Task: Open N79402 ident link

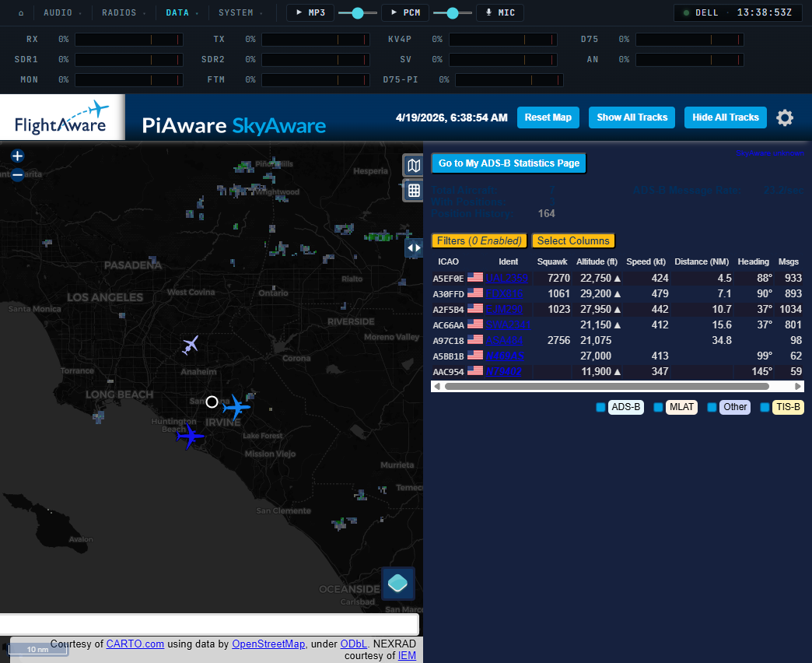Action: 503,371
